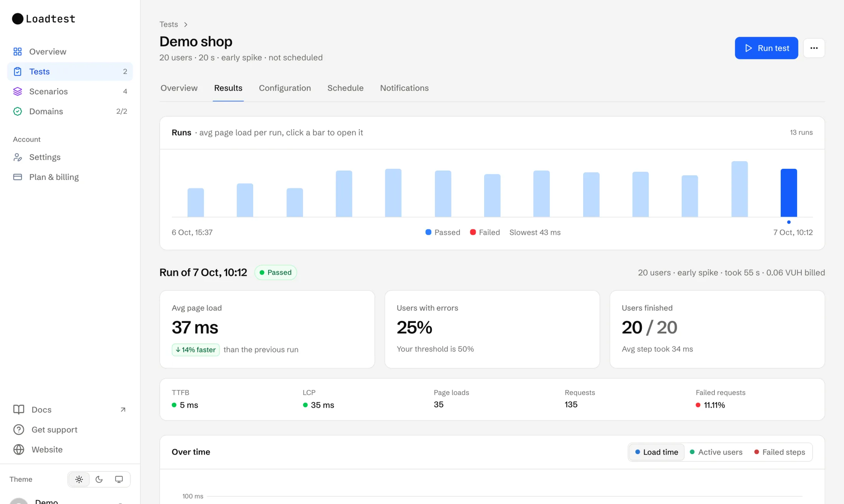Open the three-dot more options menu
This screenshot has height=504, width=844.
(814, 48)
